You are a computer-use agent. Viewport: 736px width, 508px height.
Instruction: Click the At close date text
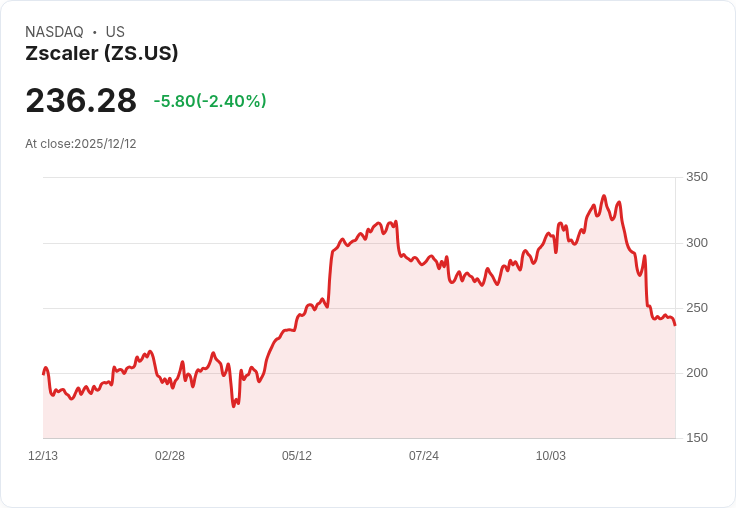click(x=81, y=144)
